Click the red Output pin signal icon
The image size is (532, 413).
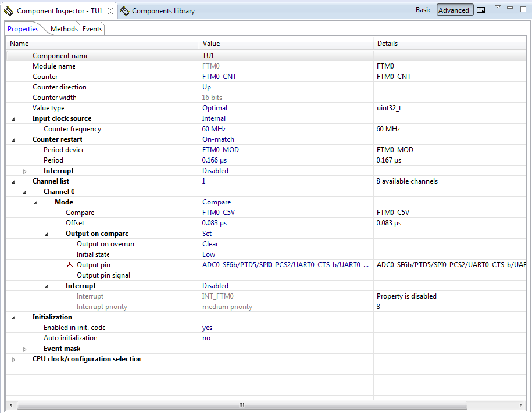coord(70,264)
